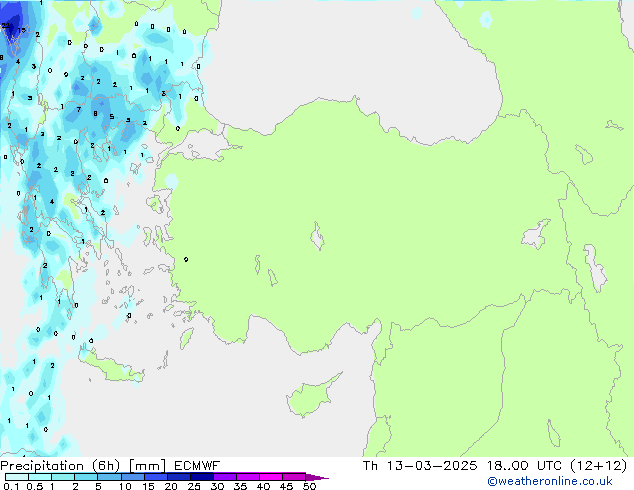Click the '25' legend scale label
Viewport: 634px width, 490px height.
click(194, 486)
